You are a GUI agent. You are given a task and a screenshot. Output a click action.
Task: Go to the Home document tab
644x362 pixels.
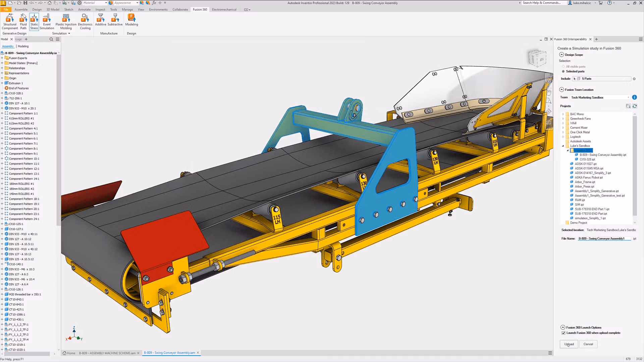pyautogui.click(x=69, y=353)
